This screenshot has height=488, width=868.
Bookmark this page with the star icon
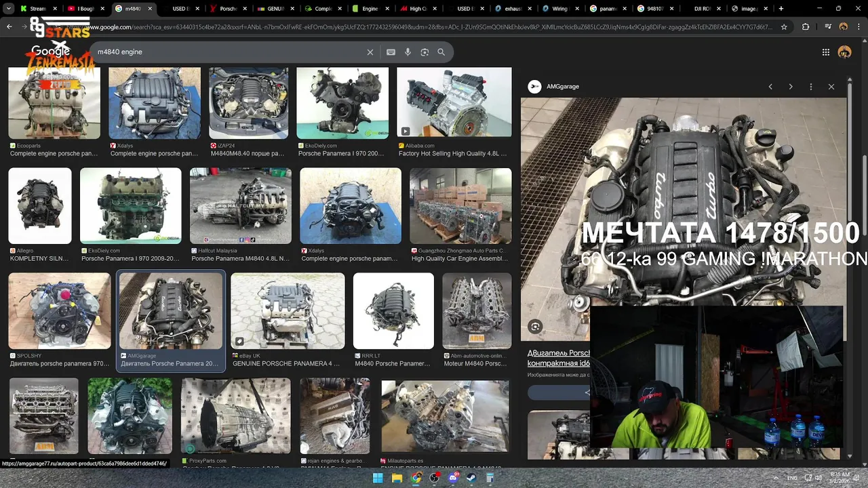[784, 27]
